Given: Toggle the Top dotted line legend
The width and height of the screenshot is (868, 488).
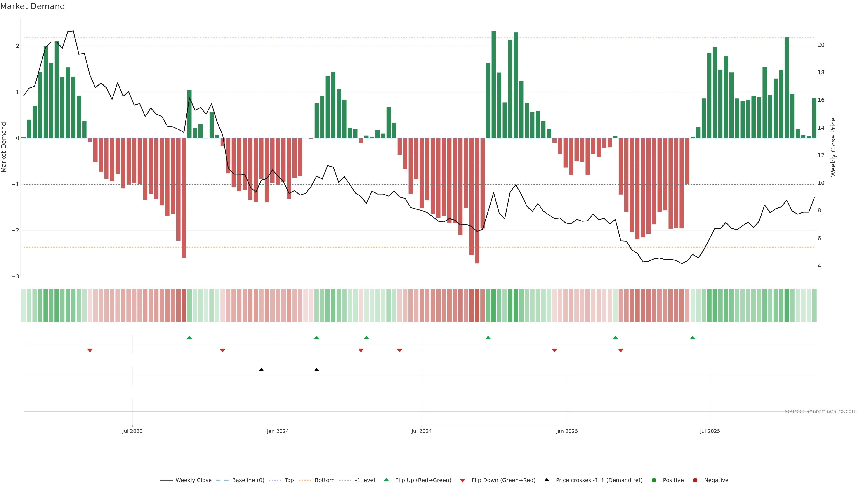Looking at the screenshot, I should click(289, 480).
